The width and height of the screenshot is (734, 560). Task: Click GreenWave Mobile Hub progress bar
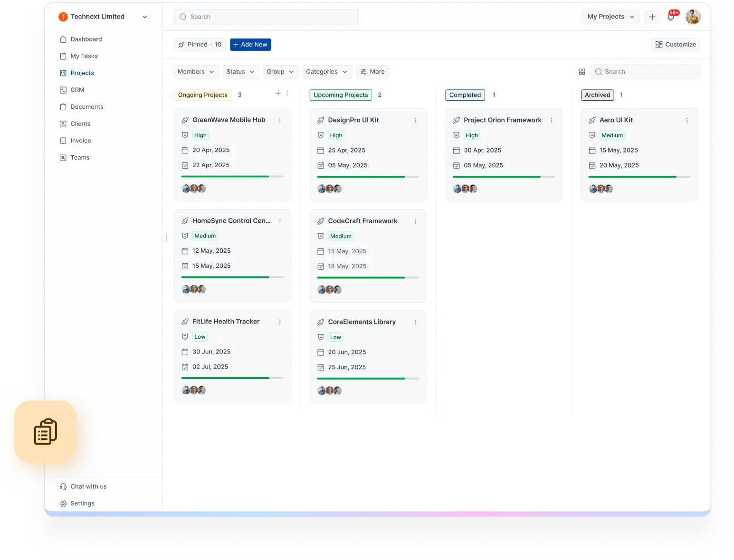pos(232,177)
